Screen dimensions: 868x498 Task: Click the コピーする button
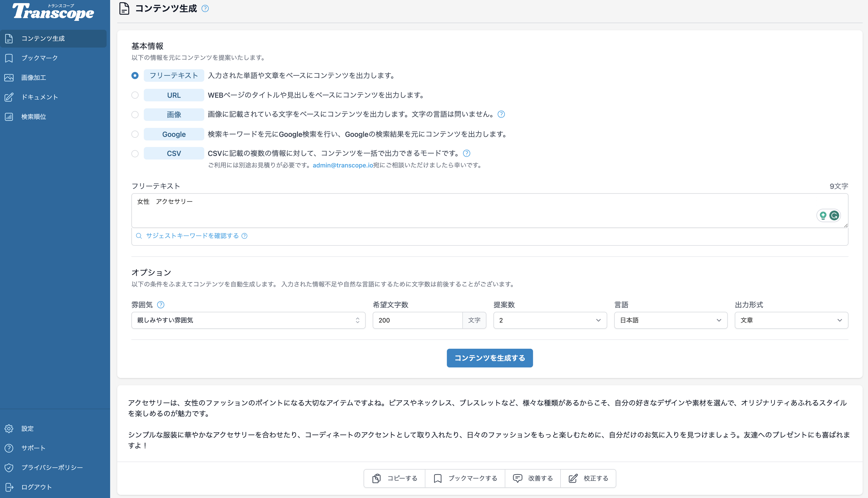click(395, 478)
